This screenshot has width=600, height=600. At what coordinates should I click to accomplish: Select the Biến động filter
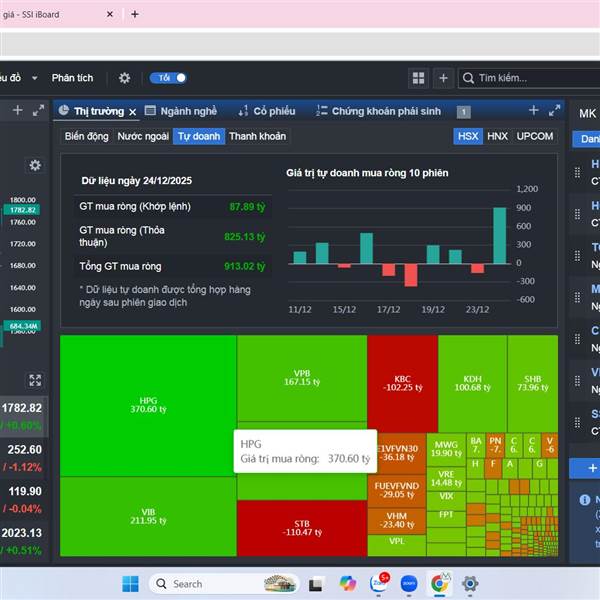86,136
